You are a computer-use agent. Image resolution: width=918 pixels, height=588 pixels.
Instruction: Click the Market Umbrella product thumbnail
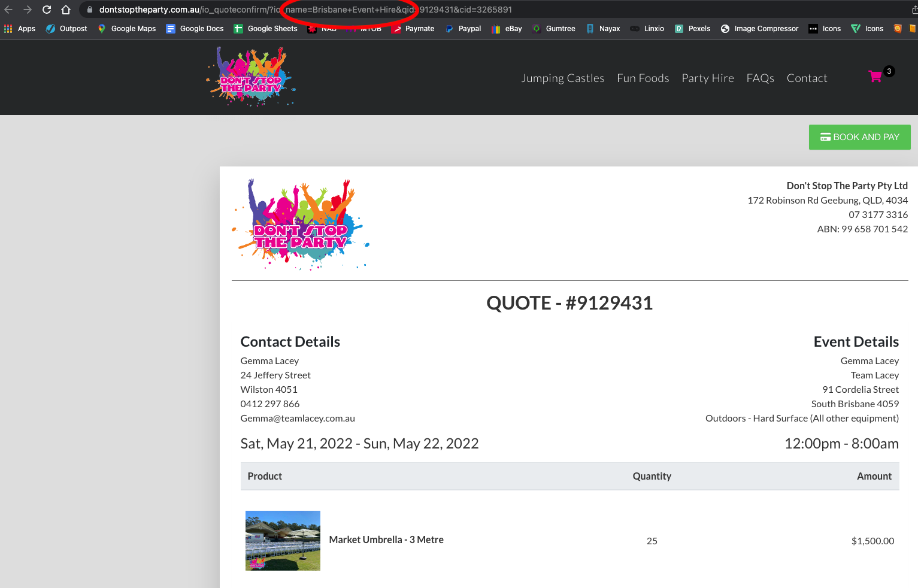pos(283,540)
